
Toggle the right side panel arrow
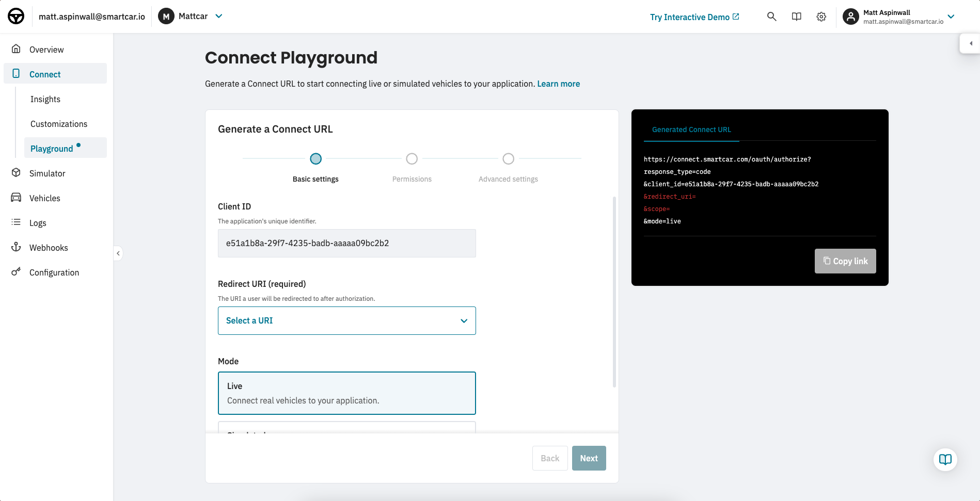[x=970, y=43]
